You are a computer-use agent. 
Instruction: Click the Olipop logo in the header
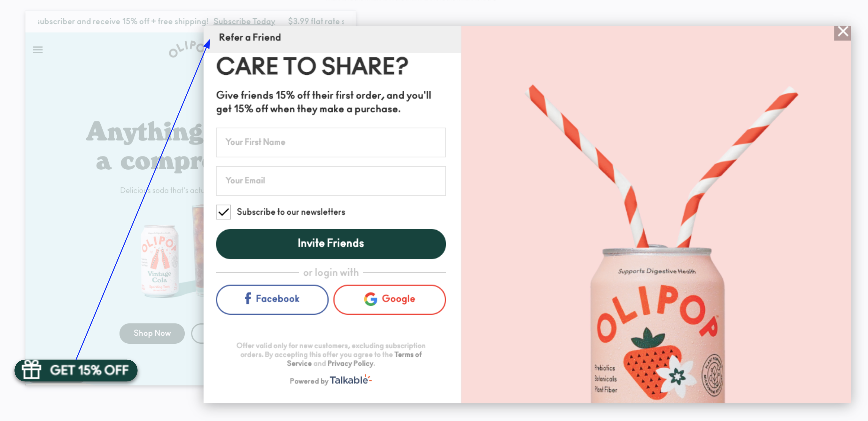(186, 49)
